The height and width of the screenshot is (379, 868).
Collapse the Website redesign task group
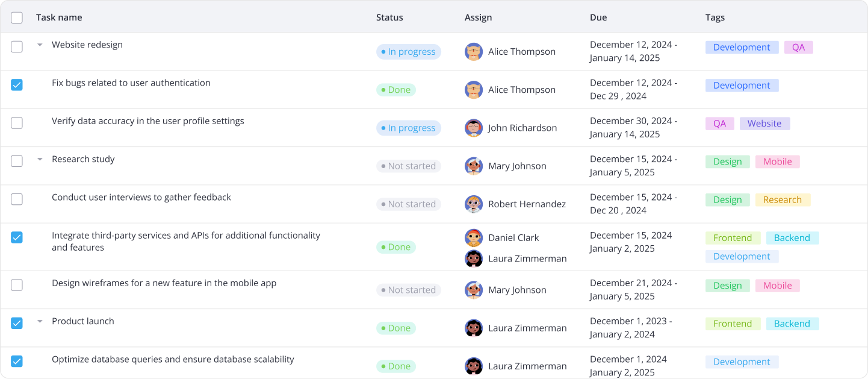click(40, 45)
